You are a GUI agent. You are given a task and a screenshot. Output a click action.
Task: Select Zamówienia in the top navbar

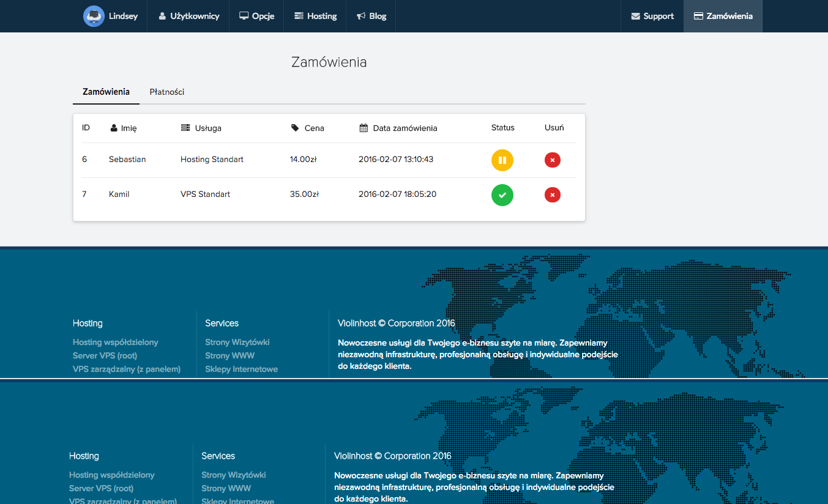[723, 16]
